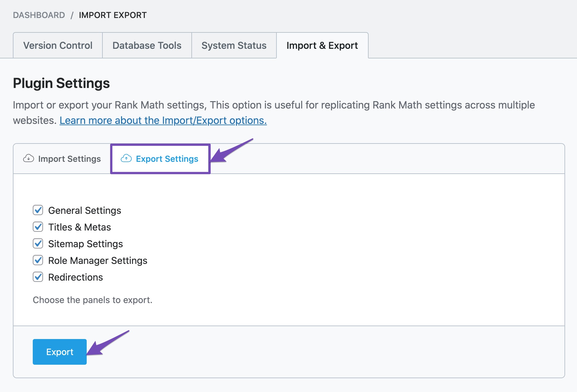Viewport: 577px width, 392px height.
Task: Toggle the Sitemap Settings checkbox
Action: [x=38, y=243]
